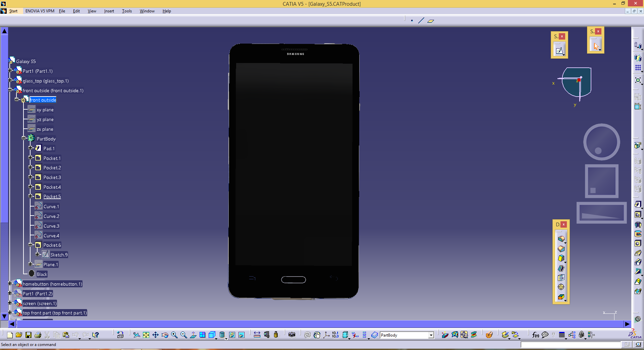Viewport: 644px width, 350px height.
Task: Save the product with the Save icon
Action: tap(29, 335)
